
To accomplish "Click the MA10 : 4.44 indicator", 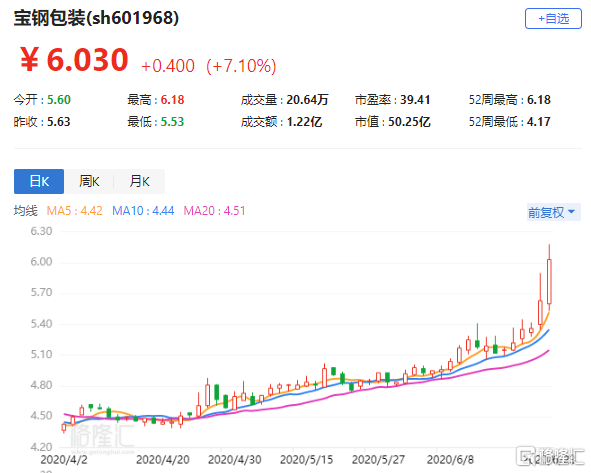I will tap(143, 210).
